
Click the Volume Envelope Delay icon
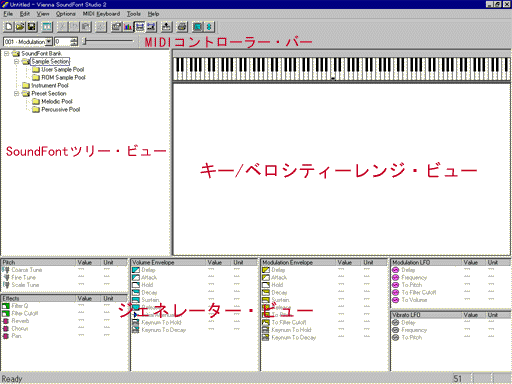[136, 270]
